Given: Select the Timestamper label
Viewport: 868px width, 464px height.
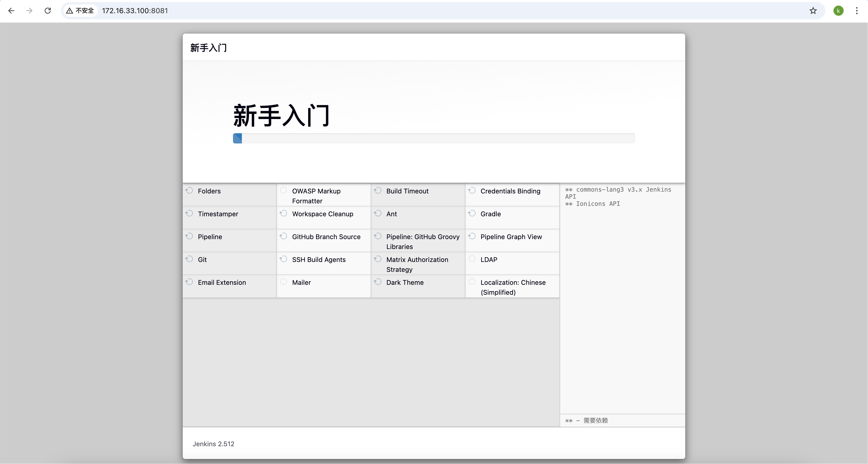Looking at the screenshot, I should (x=218, y=214).
